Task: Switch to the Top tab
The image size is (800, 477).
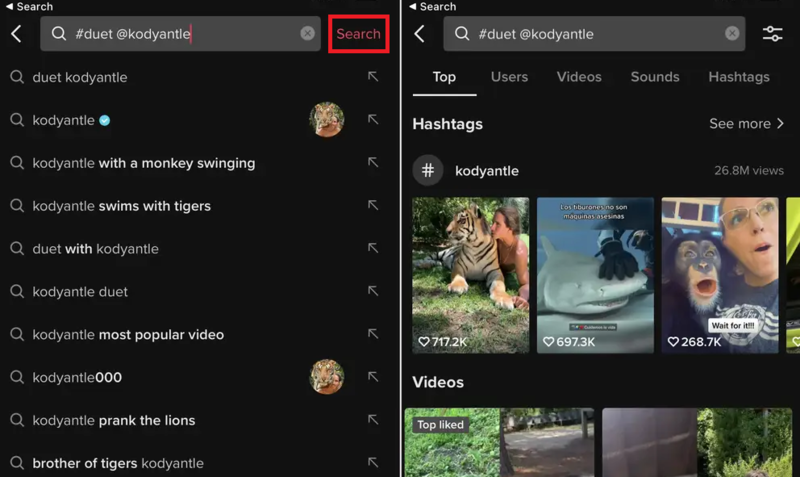Action: (444, 77)
